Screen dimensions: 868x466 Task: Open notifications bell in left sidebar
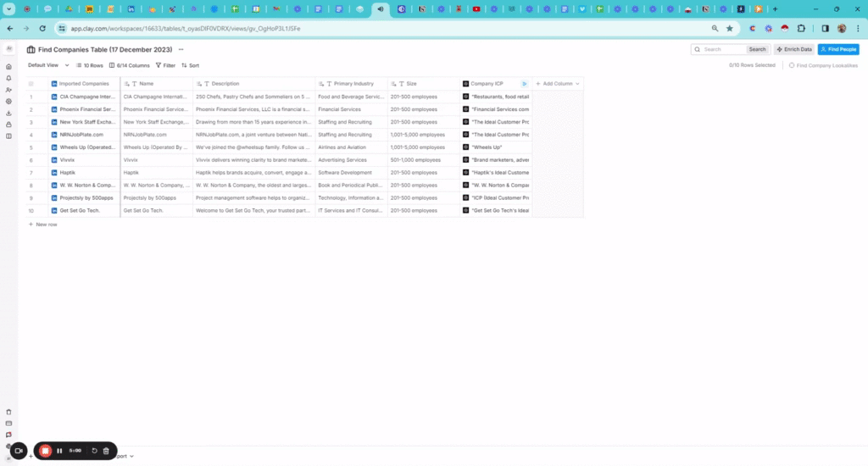[8, 78]
